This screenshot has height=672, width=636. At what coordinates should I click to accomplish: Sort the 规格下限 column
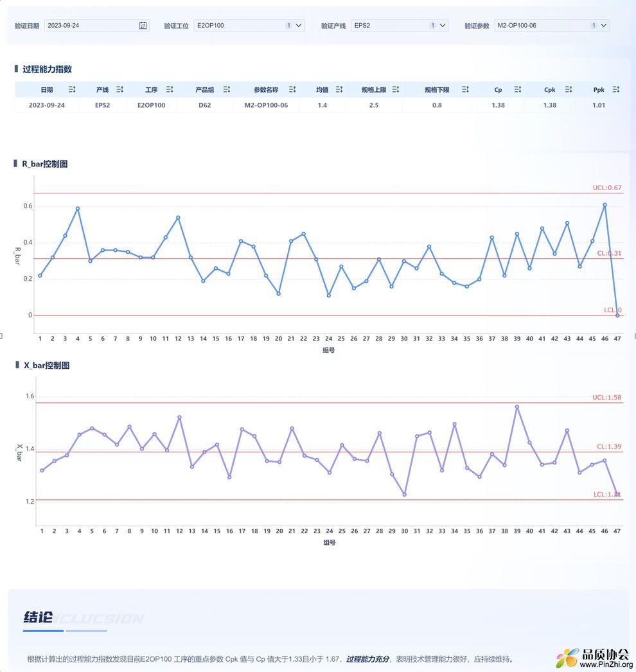(x=465, y=89)
